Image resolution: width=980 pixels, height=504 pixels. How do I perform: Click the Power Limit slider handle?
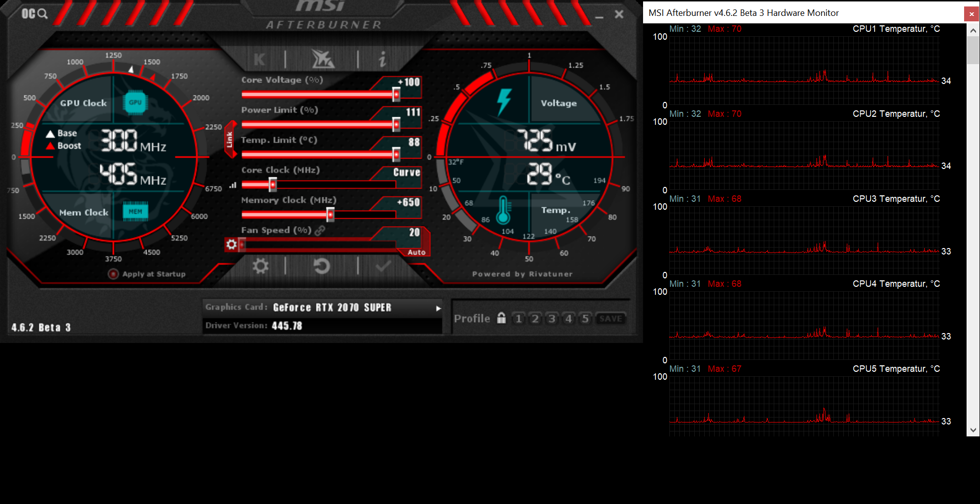pyautogui.click(x=396, y=124)
